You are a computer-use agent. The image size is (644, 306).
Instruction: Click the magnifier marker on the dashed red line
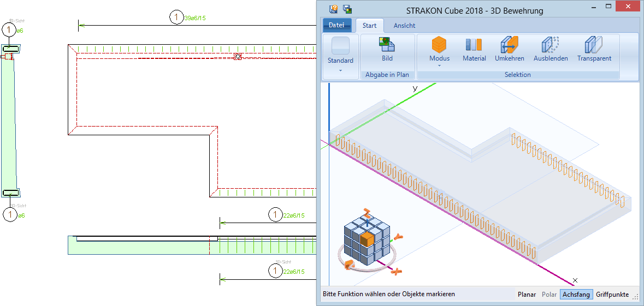[238, 57]
